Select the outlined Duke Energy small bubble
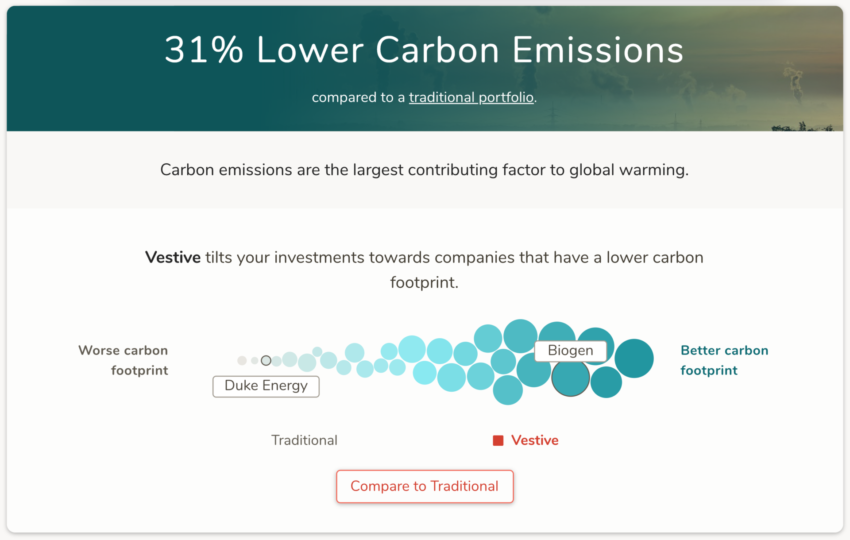This screenshot has width=850, height=540. 266,361
